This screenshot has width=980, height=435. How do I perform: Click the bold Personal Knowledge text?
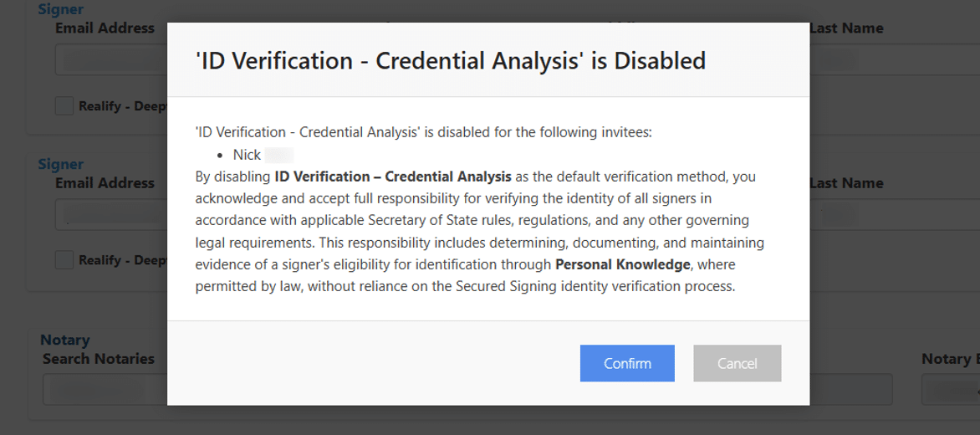click(622, 264)
